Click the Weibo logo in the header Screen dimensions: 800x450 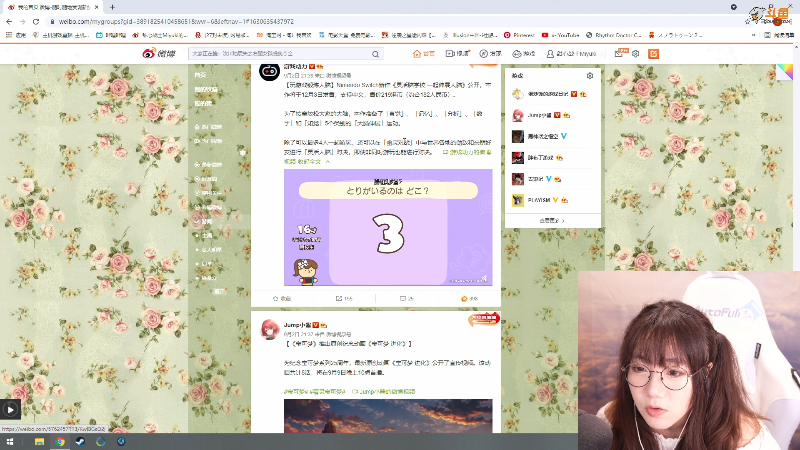click(x=159, y=54)
